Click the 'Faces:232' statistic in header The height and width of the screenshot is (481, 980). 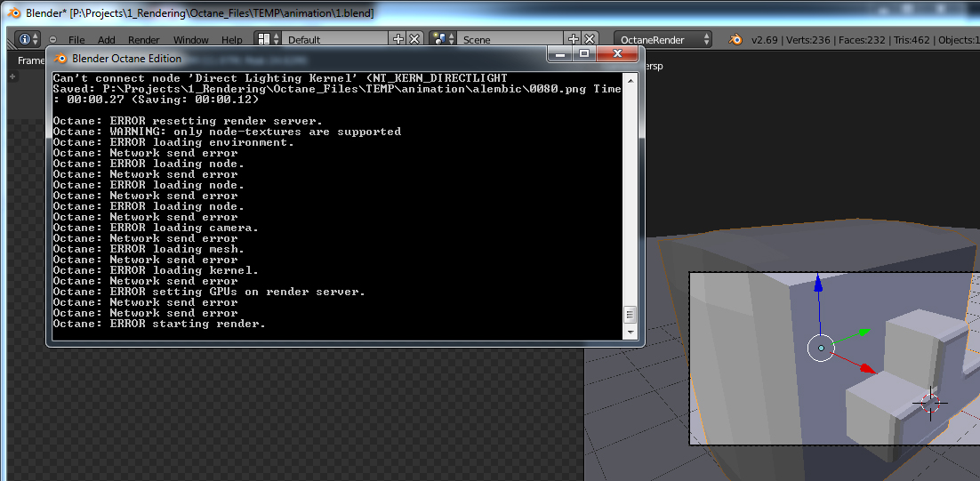(x=861, y=39)
